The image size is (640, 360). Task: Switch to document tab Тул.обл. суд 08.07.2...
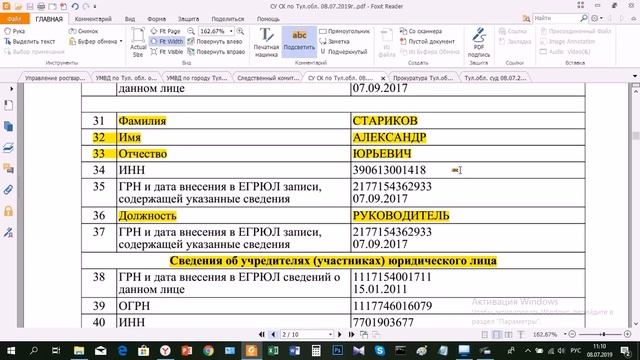[x=495, y=78]
